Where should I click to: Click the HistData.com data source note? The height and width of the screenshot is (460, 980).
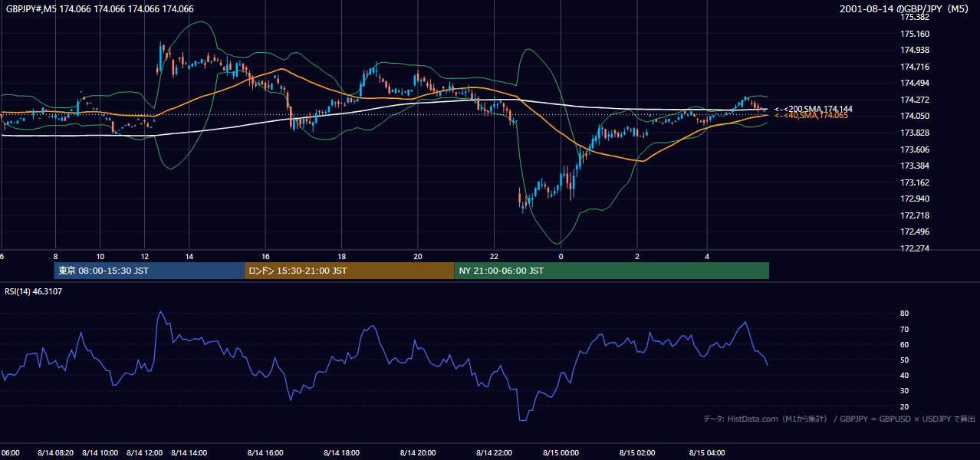840,419
